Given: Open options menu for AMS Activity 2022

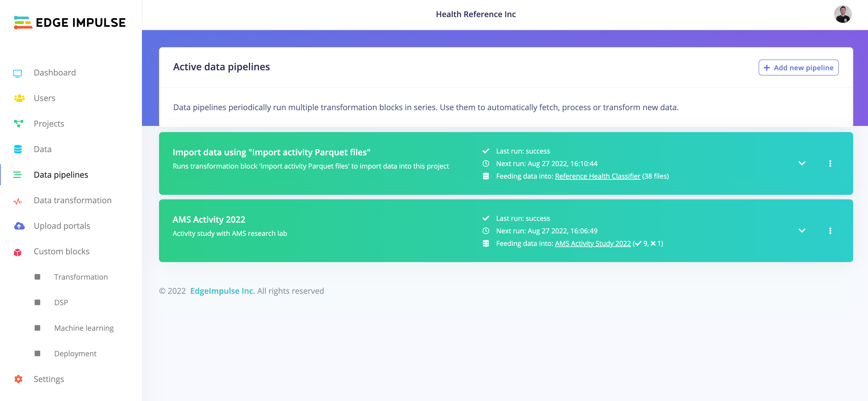Looking at the screenshot, I should pos(830,231).
